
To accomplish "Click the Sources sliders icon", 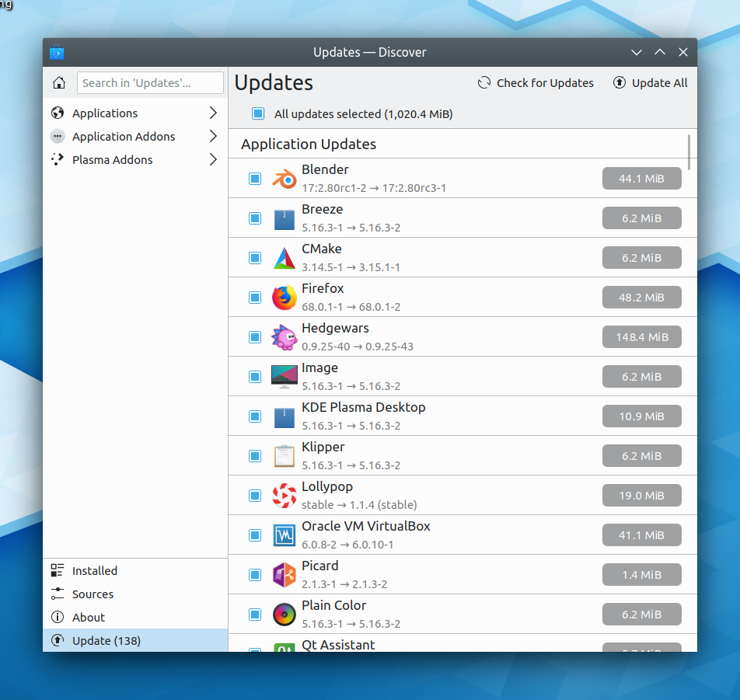I will pyautogui.click(x=58, y=594).
